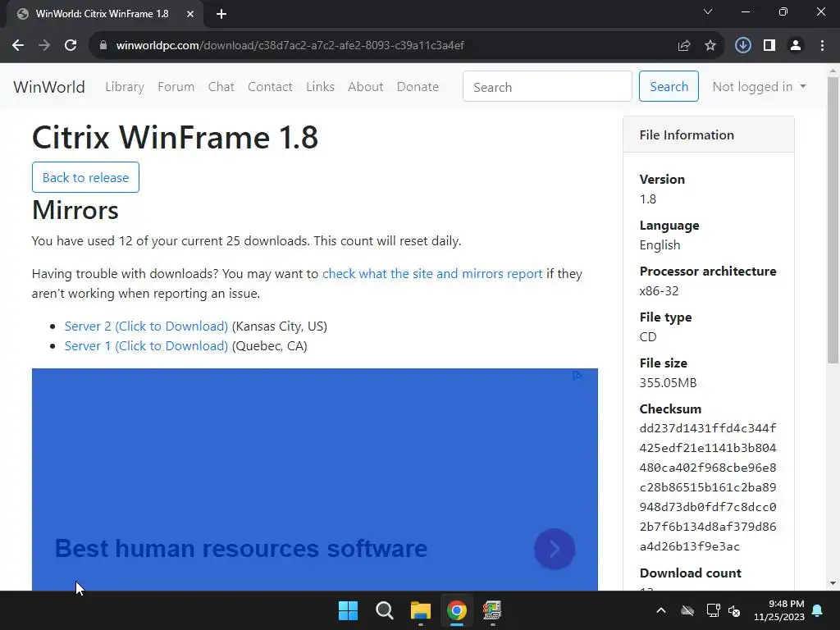This screenshot has height=630, width=840.
Task: Click the Download count label
Action: tap(691, 573)
